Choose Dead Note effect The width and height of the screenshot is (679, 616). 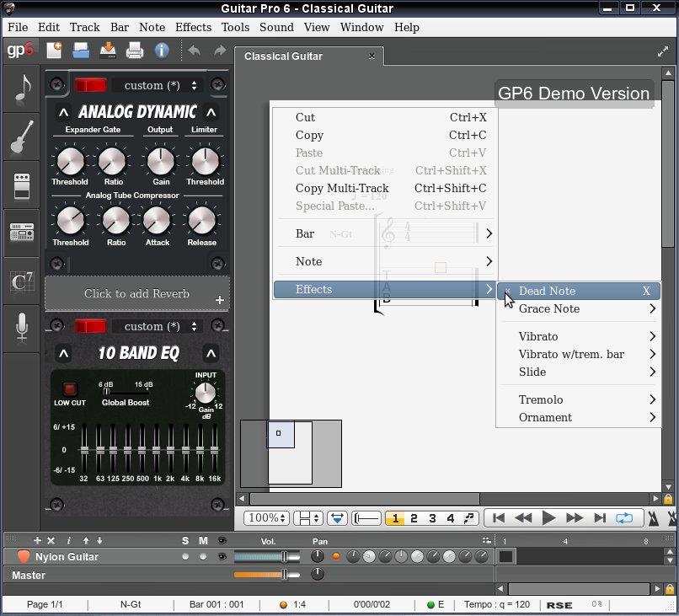click(x=579, y=291)
